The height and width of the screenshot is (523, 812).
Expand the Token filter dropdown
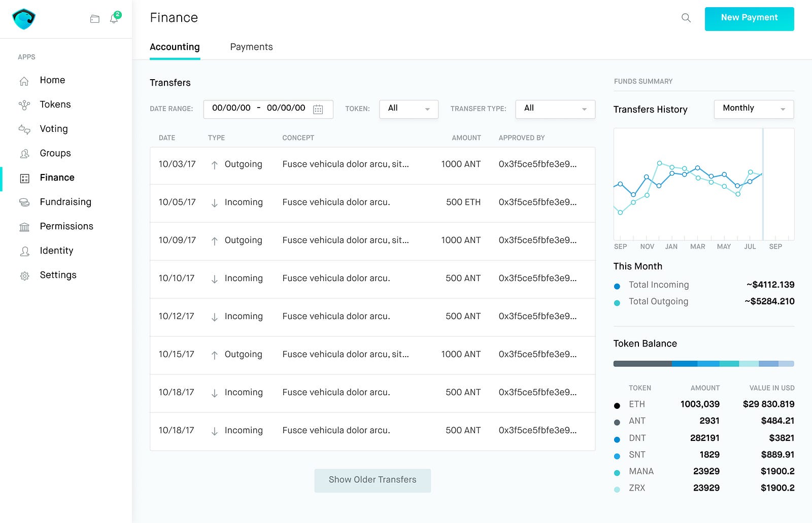click(x=409, y=109)
